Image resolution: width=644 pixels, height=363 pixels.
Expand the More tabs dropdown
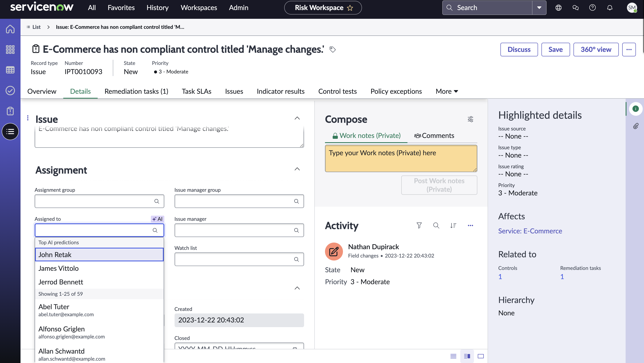tap(447, 91)
